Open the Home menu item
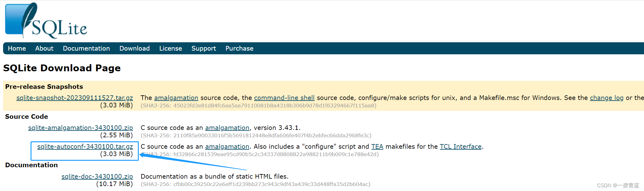 click(17, 48)
